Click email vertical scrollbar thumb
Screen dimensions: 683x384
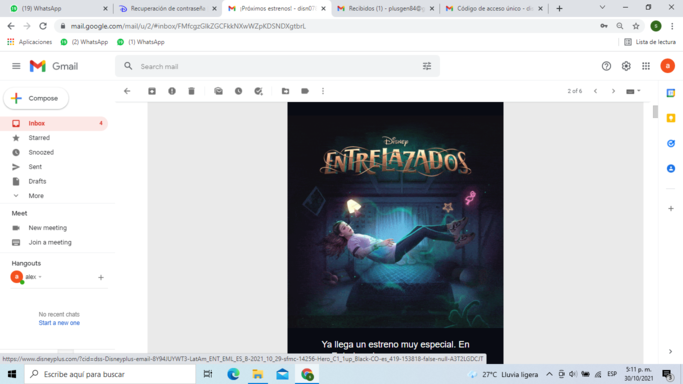tap(655, 111)
